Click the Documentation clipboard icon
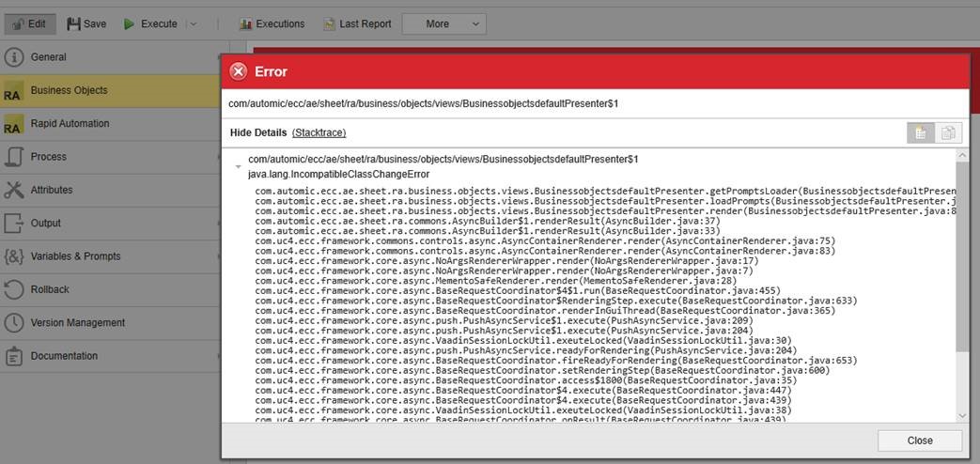 [x=14, y=356]
